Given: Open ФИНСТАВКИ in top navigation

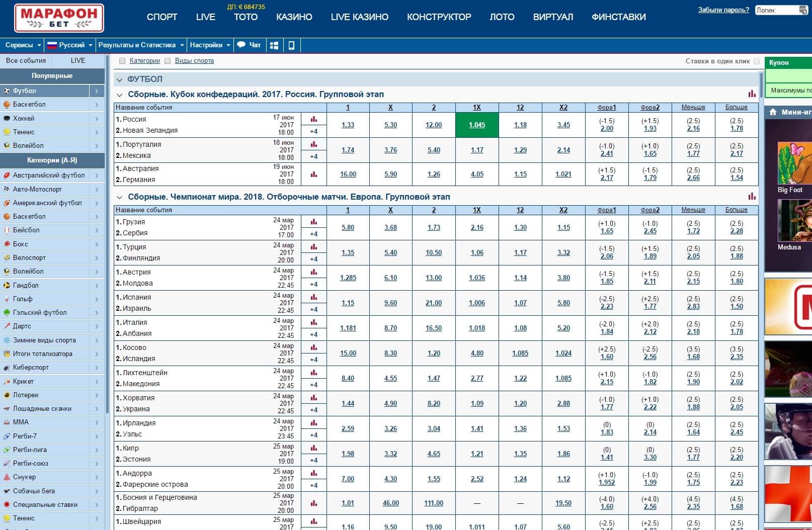Looking at the screenshot, I should [619, 17].
